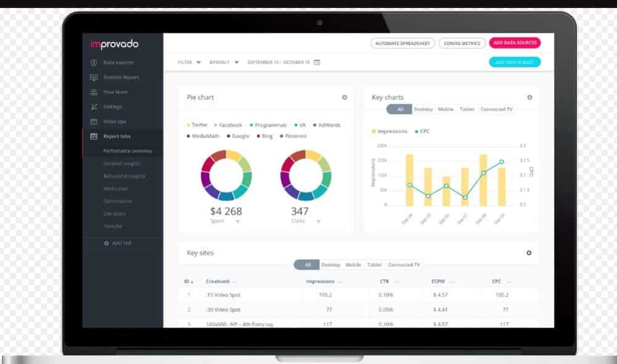This screenshot has width=617, height=364.
Task: Open Pie chart widget gear settings
Action: (x=344, y=97)
